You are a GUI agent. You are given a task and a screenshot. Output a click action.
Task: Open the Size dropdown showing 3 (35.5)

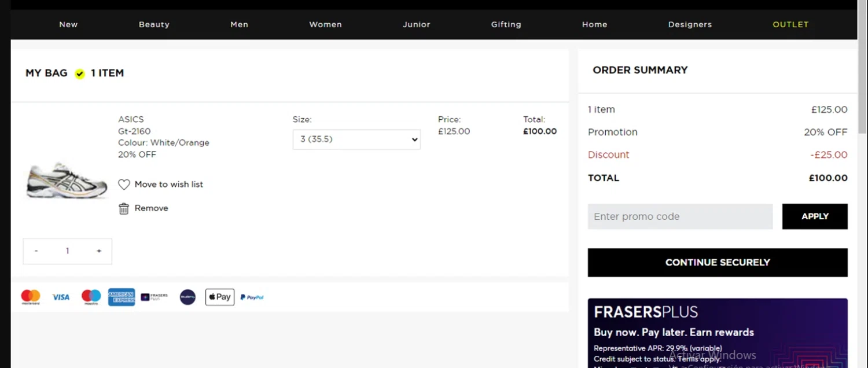tap(356, 139)
